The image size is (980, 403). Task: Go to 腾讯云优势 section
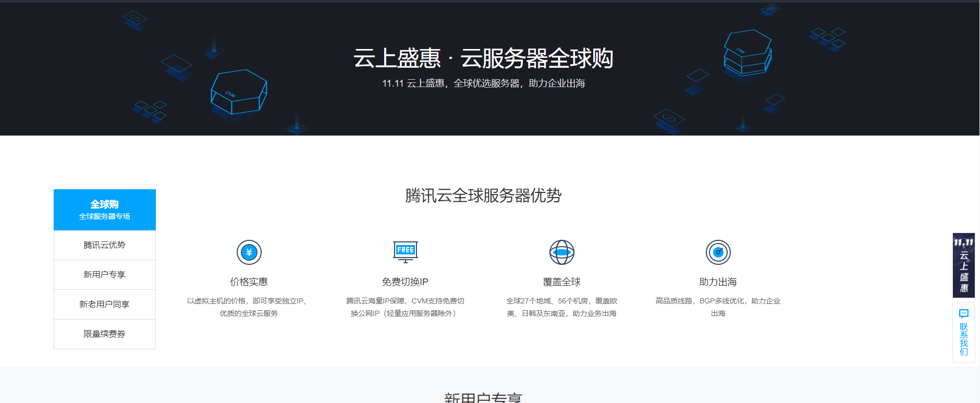(x=105, y=245)
